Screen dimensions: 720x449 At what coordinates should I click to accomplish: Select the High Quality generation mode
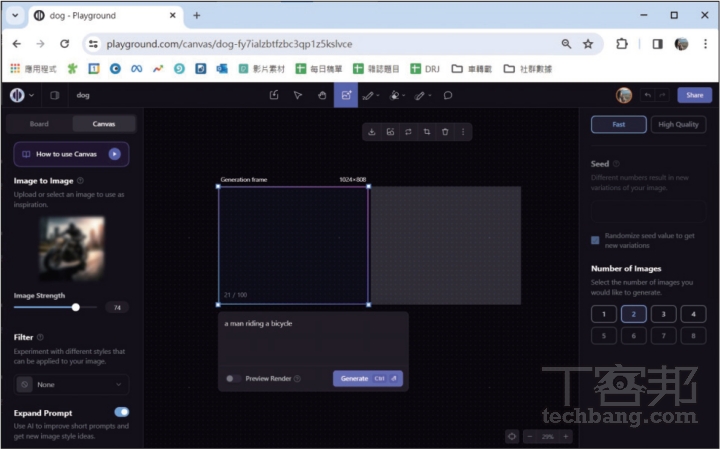click(x=678, y=124)
